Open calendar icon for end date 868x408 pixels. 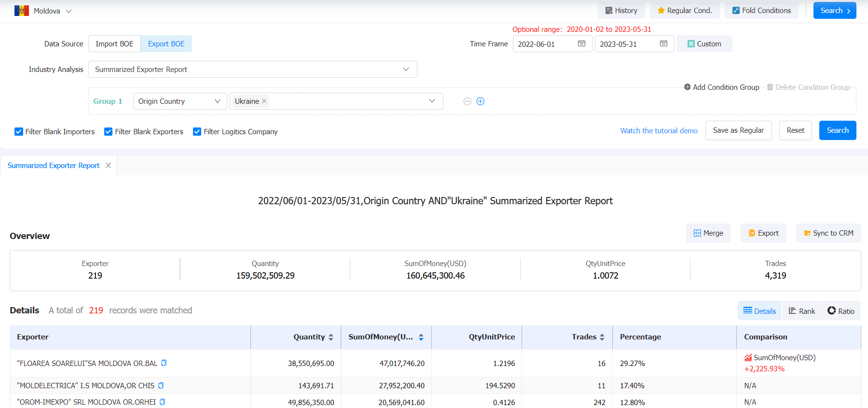pyautogui.click(x=663, y=43)
